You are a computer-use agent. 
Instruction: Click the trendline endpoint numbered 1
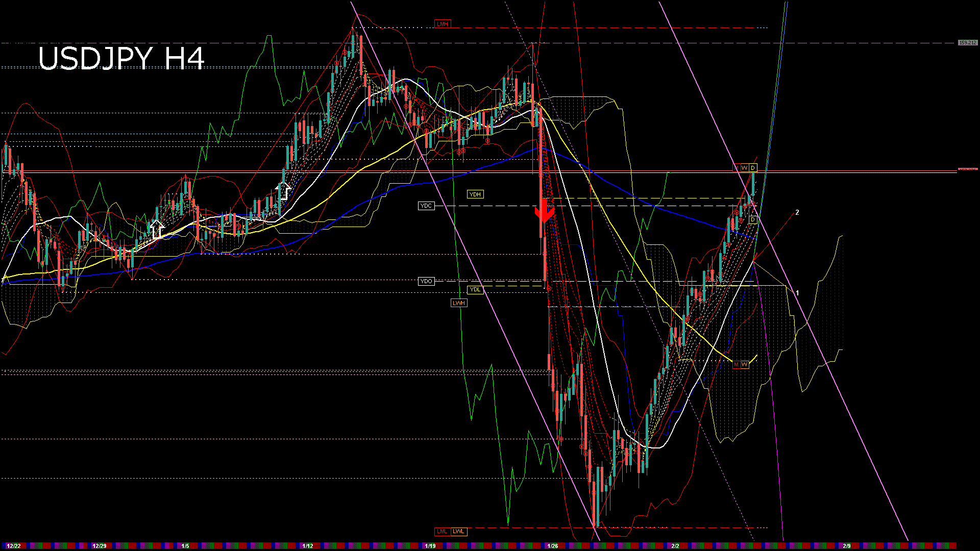pyautogui.click(x=797, y=293)
